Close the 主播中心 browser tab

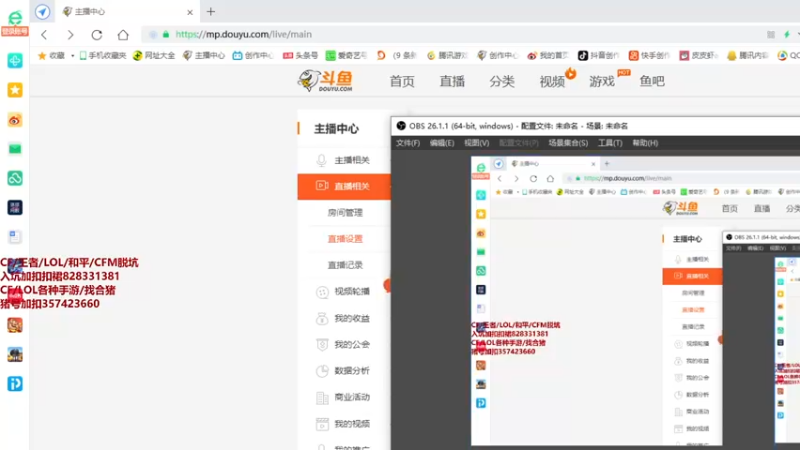pyautogui.click(x=190, y=12)
